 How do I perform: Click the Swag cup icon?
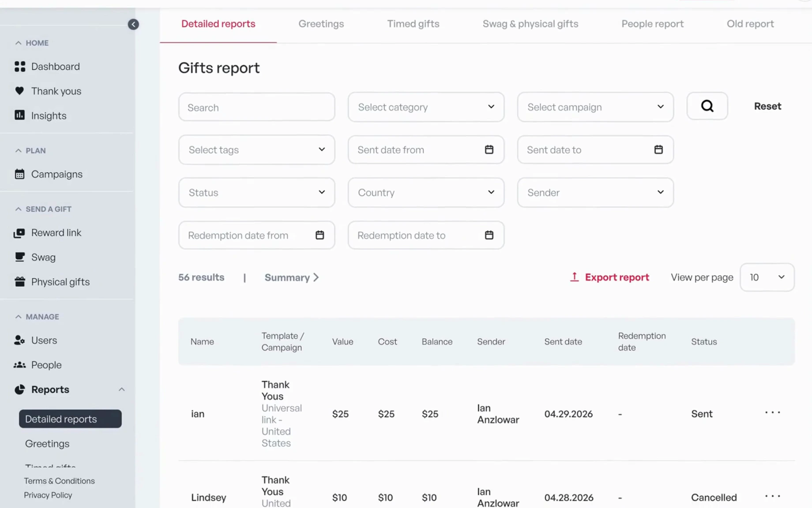pos(19,257)
